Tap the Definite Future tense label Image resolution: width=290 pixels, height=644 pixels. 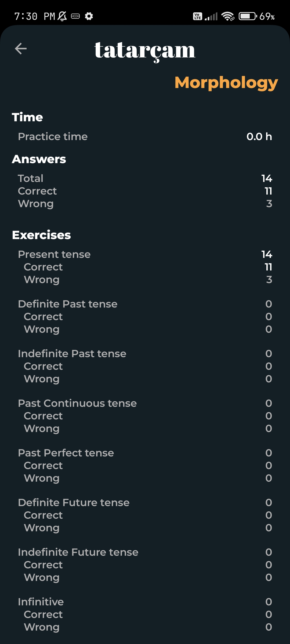coord(74,503)
